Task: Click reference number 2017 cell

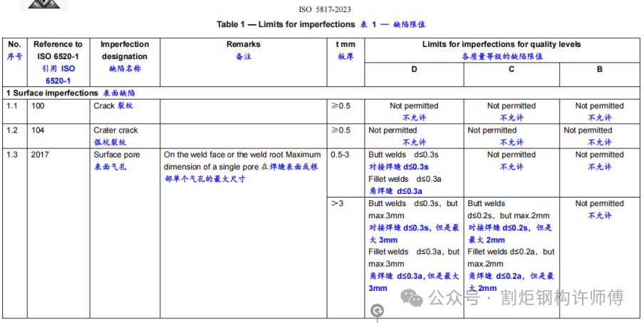Action: pyautogui.click(x=40, y=155)
